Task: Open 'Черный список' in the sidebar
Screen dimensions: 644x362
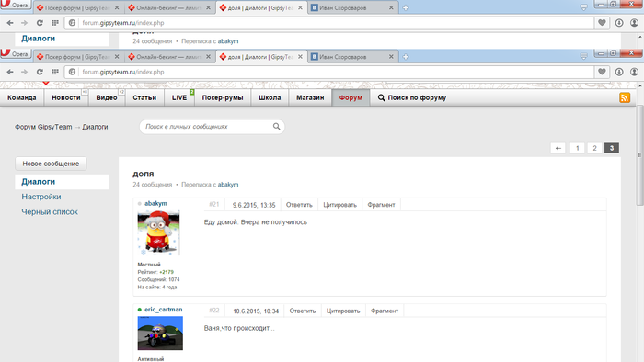Action: pos(50,212)
